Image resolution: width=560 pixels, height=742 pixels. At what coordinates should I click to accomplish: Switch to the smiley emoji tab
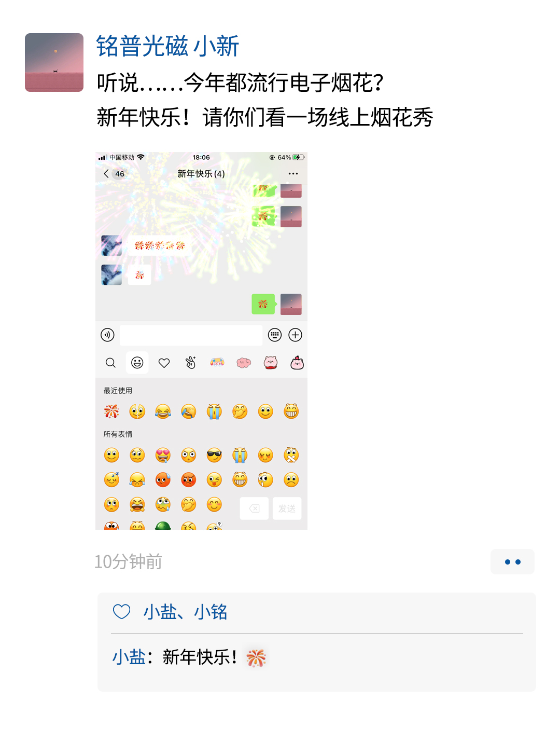(137, 363)
